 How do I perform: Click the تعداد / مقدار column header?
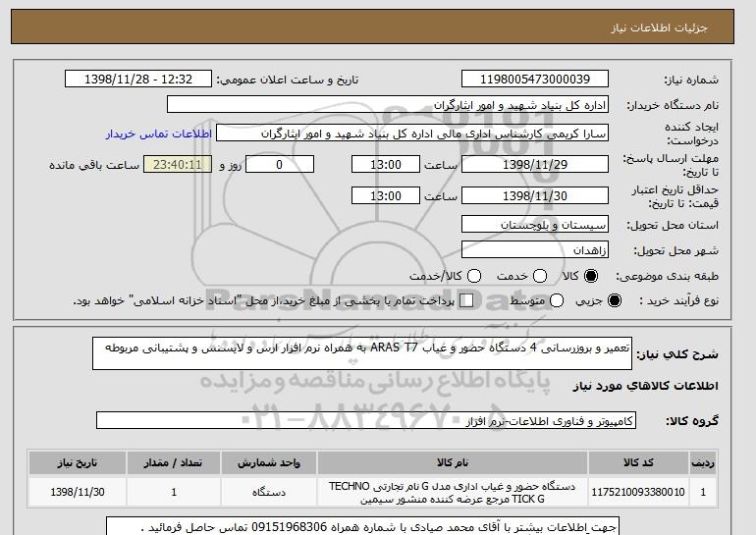pos(174,462)
